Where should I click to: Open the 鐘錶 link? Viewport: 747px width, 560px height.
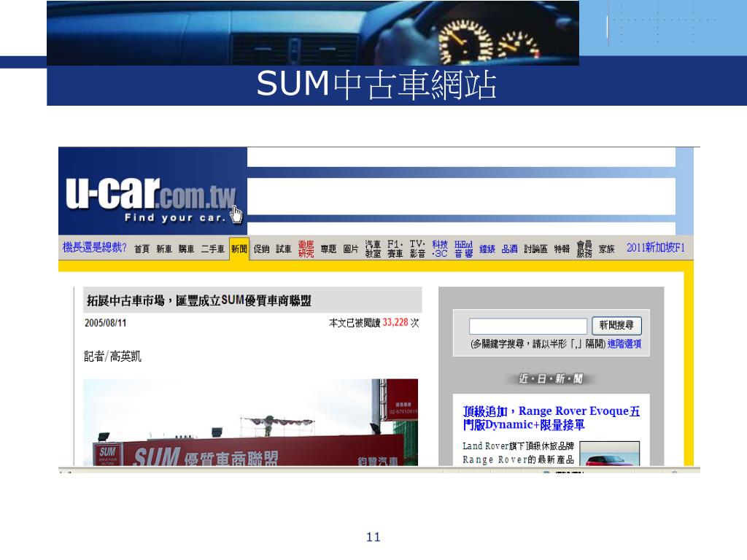487,249
